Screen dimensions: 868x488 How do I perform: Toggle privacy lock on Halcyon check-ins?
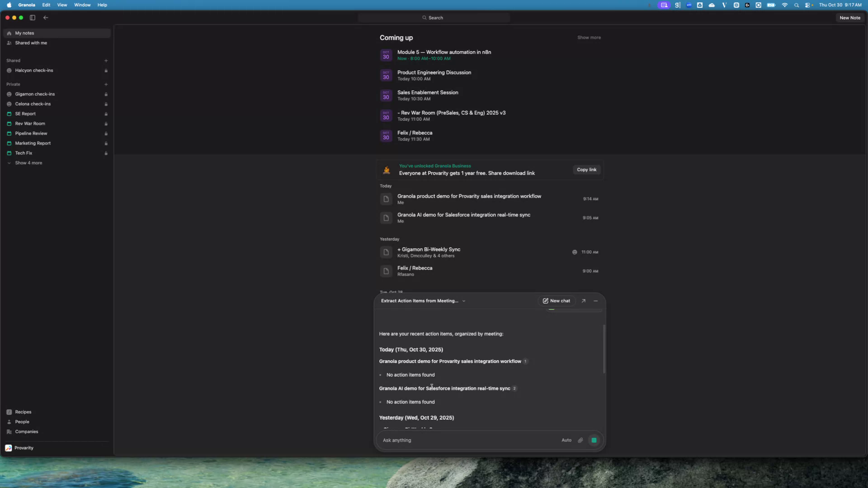click(x=106, y=70)
